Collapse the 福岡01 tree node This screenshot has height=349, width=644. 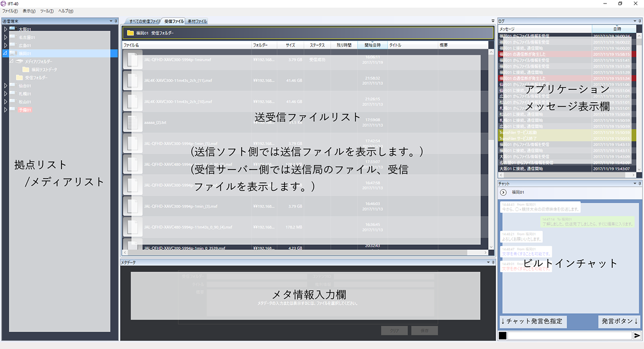[x=5, y=53]
